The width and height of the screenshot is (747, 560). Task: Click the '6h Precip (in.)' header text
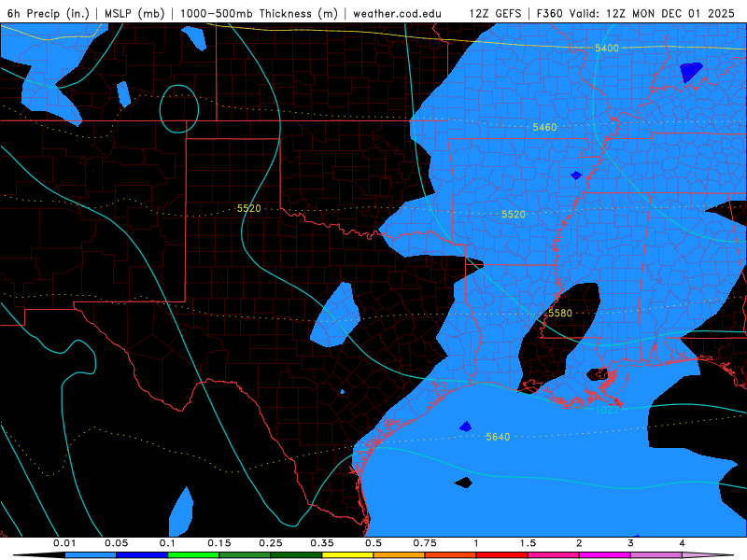click(49, 13)
